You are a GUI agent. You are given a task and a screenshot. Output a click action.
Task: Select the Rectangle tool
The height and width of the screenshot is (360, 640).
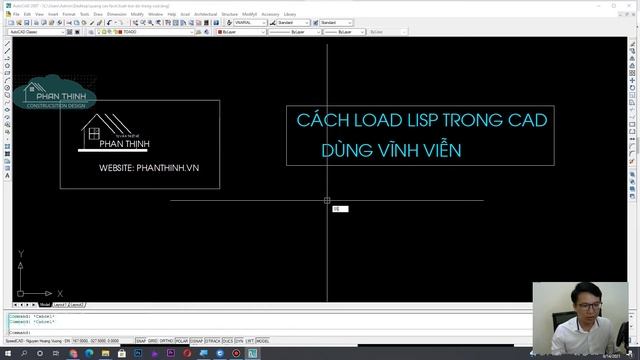tap(7, 73)
